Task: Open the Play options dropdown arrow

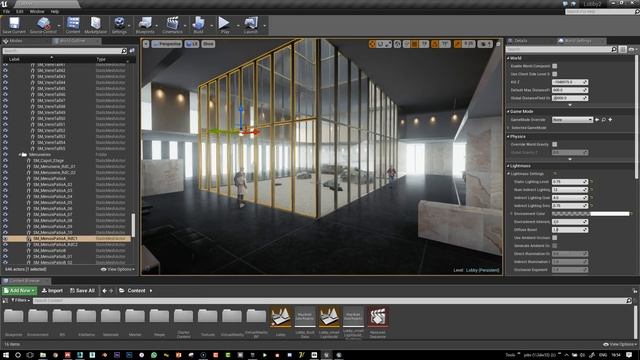Action: [x=238, y=26]
